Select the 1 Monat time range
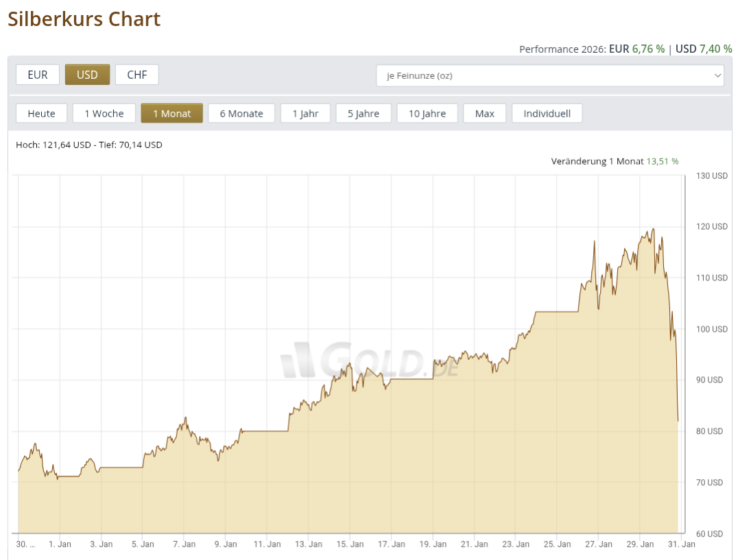This screenshot has width=740, height=560. point(171,113)
